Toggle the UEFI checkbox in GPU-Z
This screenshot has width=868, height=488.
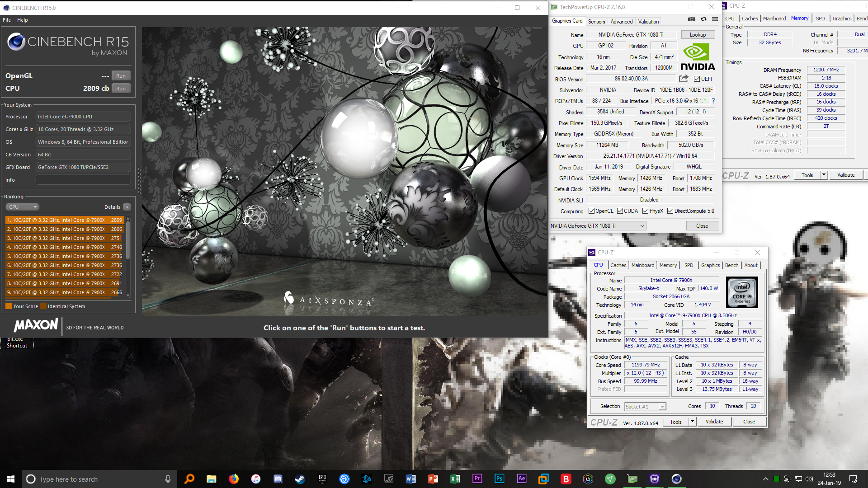697,79
